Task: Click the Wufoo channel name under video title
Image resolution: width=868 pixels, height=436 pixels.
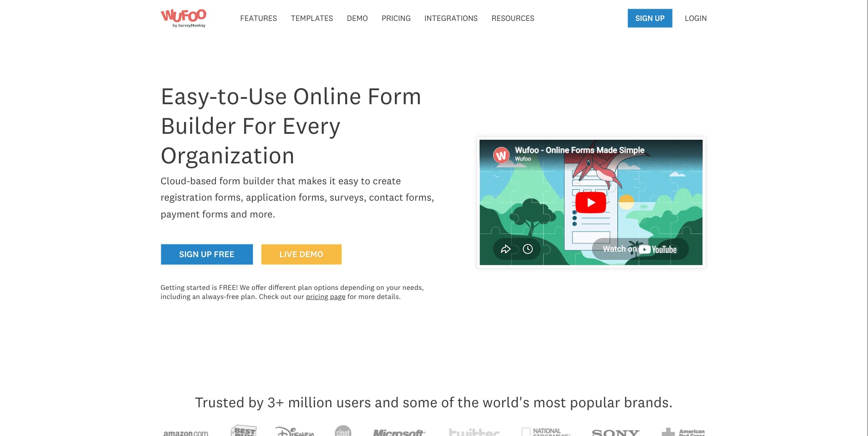Action: pos(523,159)
